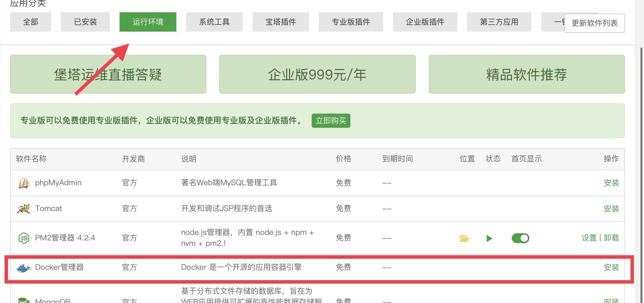Click the 到期时间 column header
Screen dimensions: 644x303
tap(398, 159)
